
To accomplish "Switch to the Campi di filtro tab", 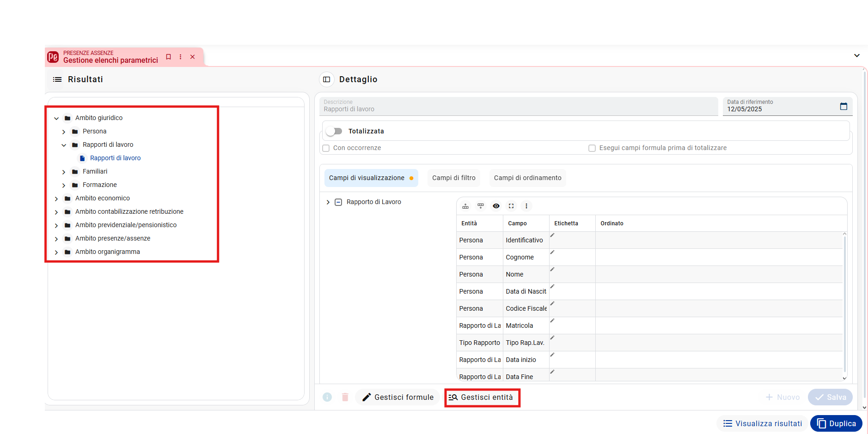I will [454, 178].
